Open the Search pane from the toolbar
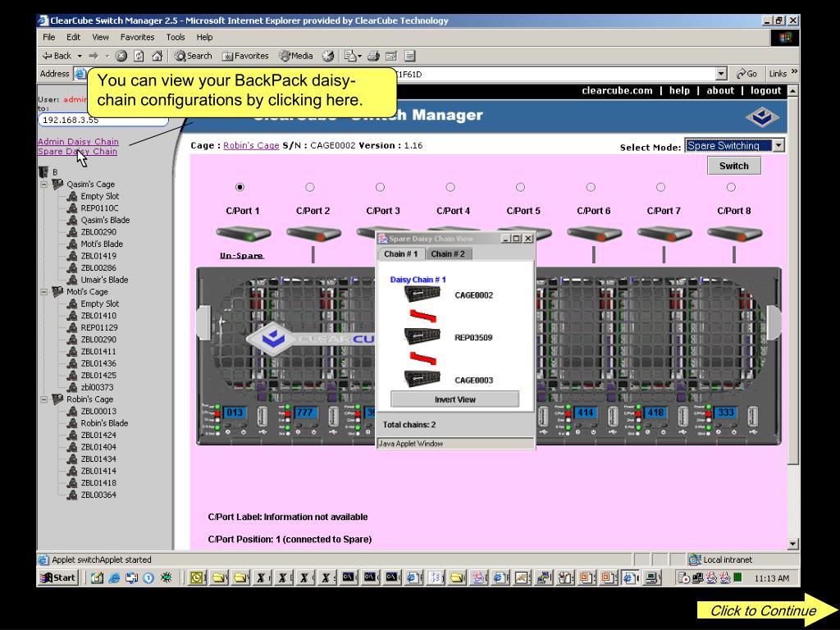Image resolution: width=840 pixels, height=630 pixels. pyautogui.click(x=193, y=56)
